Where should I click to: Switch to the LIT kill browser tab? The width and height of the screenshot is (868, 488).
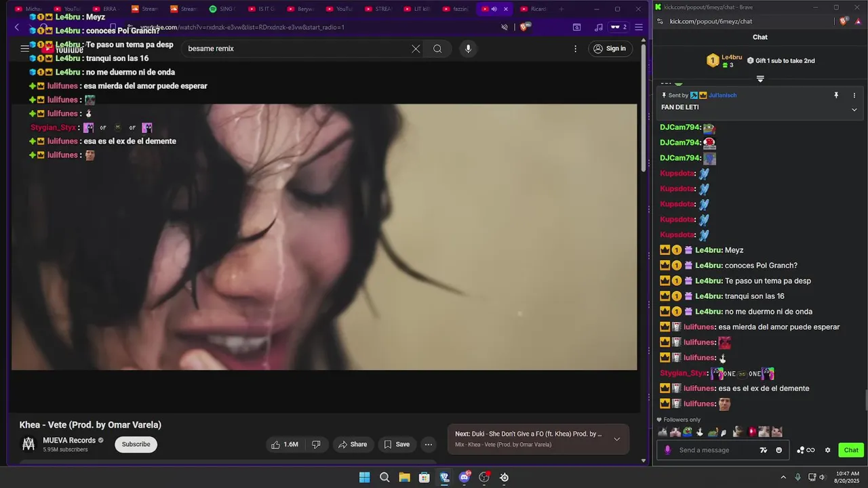421,9
